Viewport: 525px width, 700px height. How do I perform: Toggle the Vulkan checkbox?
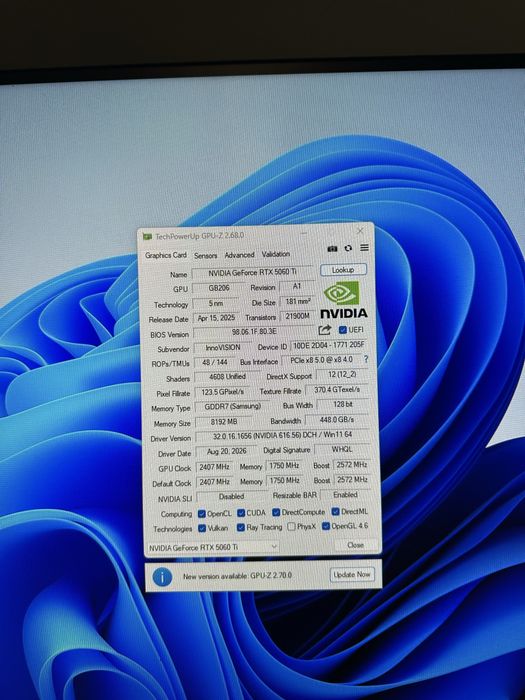(202, 528)
